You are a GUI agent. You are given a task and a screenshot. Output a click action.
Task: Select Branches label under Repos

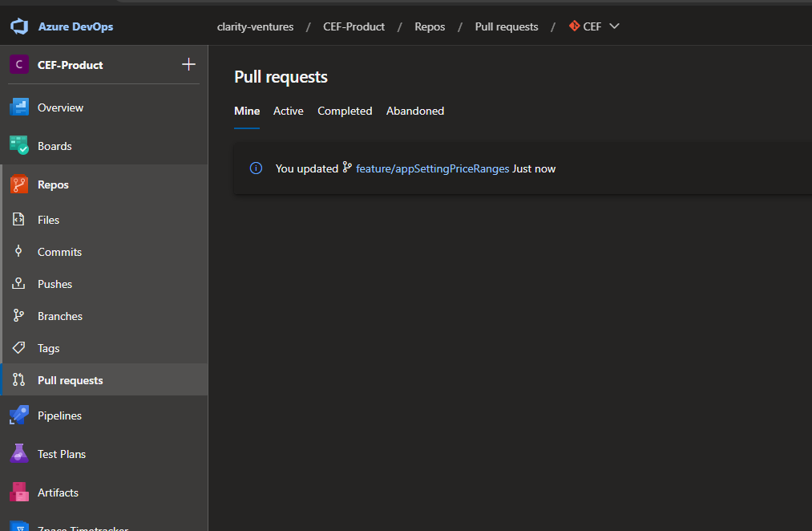59,317
